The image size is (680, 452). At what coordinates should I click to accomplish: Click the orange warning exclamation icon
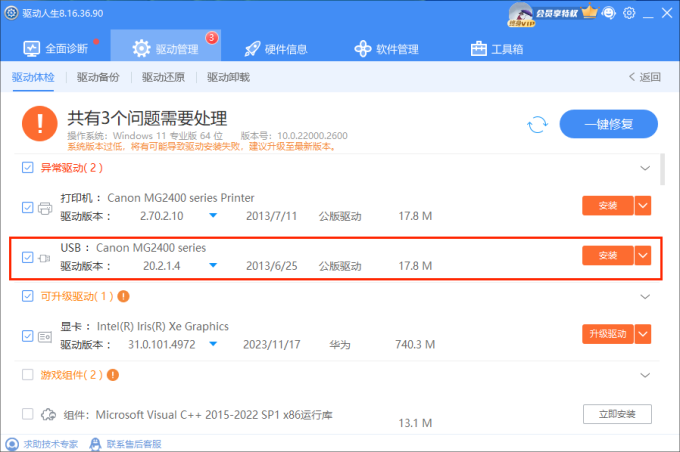(x=39, y=124)
